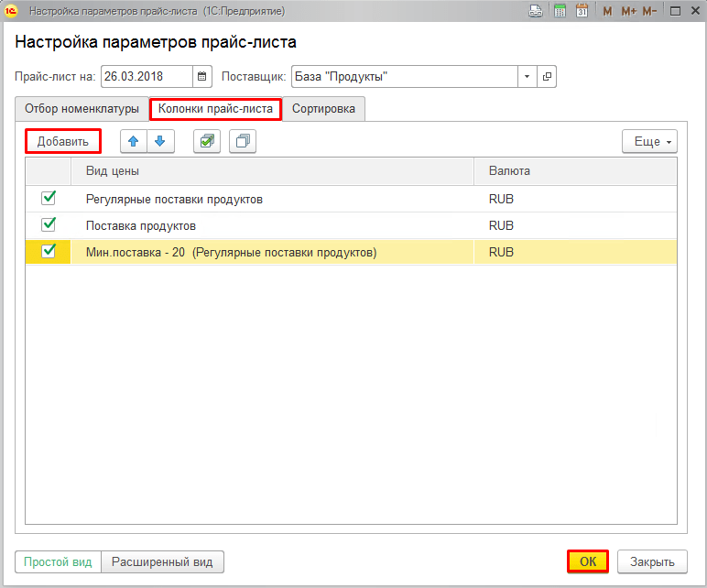Click the check all rows icon
This screenshot has width=707, height=588.
point(207,141)
